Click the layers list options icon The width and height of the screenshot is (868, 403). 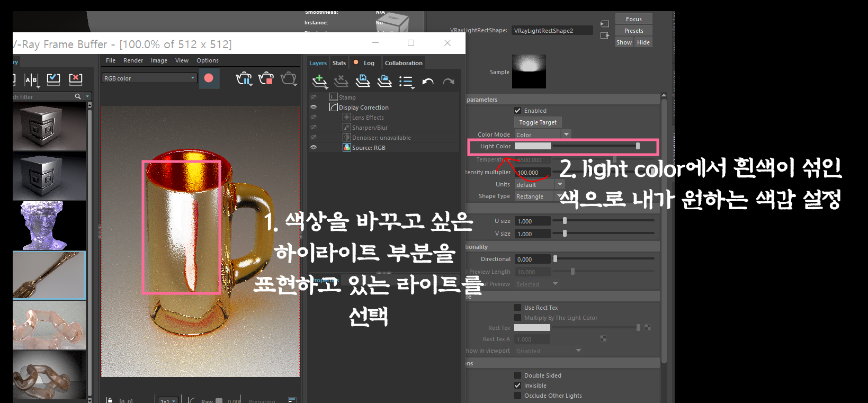(406, 82)
